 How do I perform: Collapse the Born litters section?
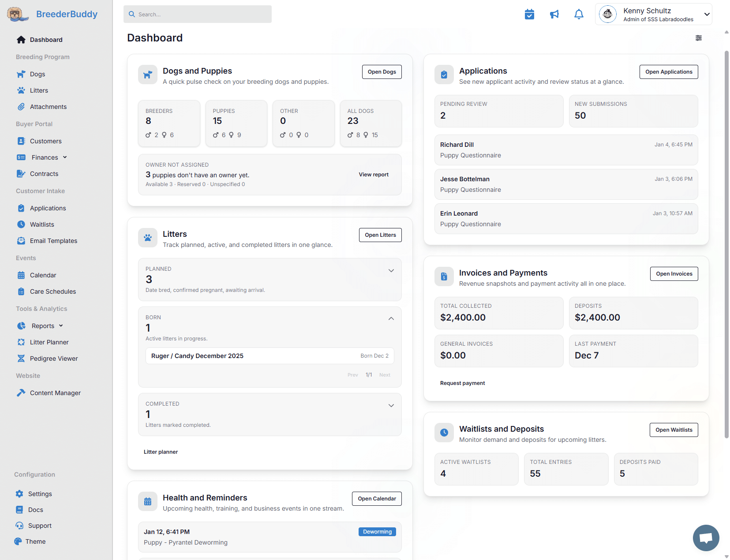click(391, 318)
